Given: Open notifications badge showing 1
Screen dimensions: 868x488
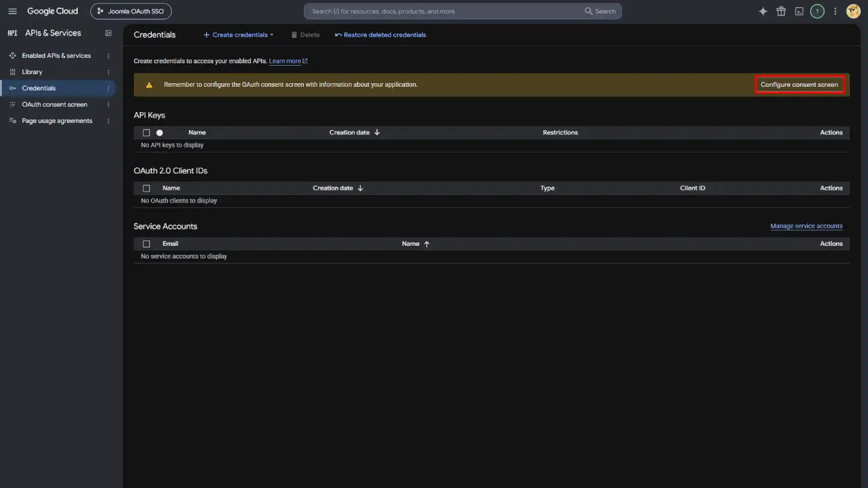Looking at the screenshot, I should tap(817, 11).
